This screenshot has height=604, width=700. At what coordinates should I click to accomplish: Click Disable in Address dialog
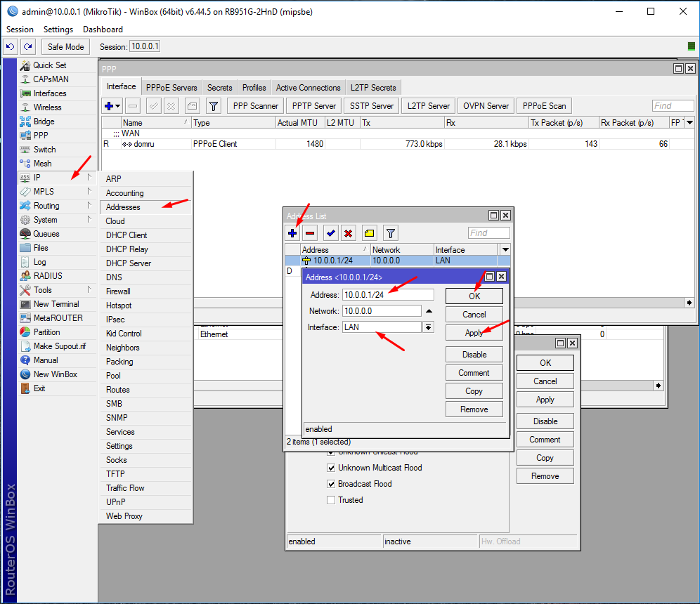pyautogui.click(x=474, y=355)
